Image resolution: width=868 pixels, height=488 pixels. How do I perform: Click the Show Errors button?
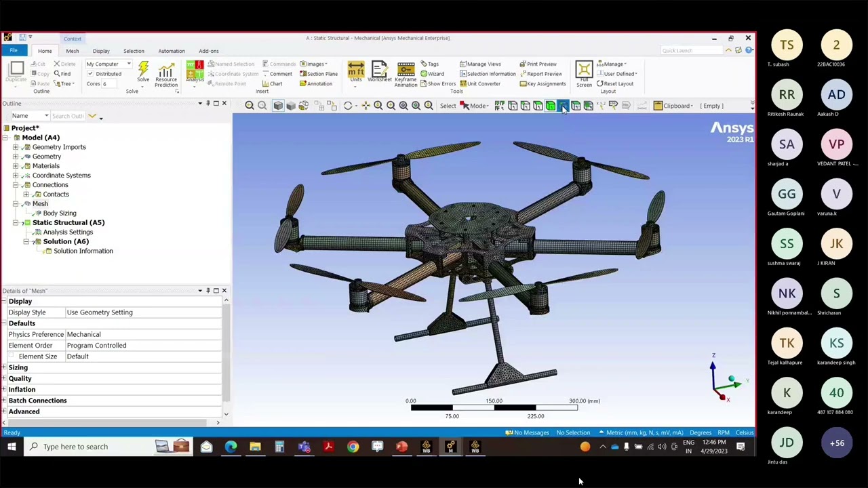438,84
